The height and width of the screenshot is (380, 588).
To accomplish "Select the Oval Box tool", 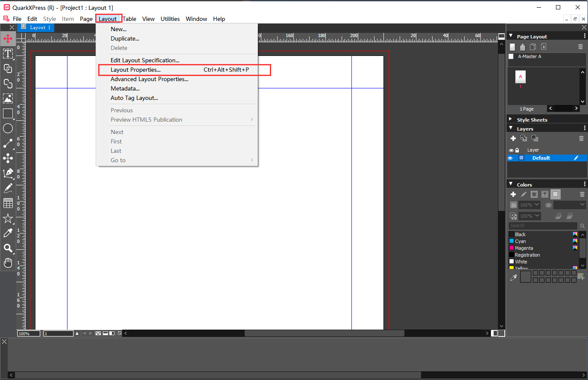I will click(x=8, y=128).
